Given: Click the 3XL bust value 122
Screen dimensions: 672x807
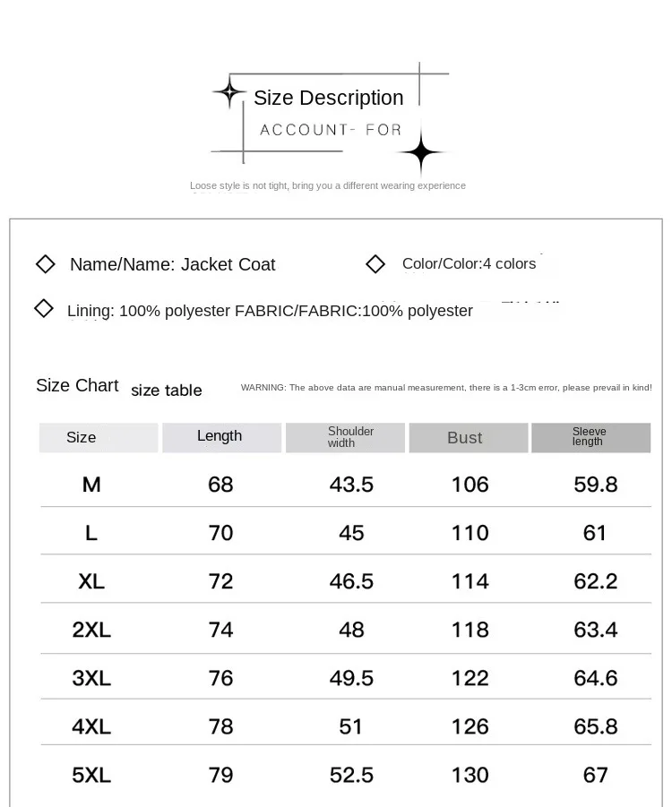Looking at the screenshot, I should click(x=470, y=678).
